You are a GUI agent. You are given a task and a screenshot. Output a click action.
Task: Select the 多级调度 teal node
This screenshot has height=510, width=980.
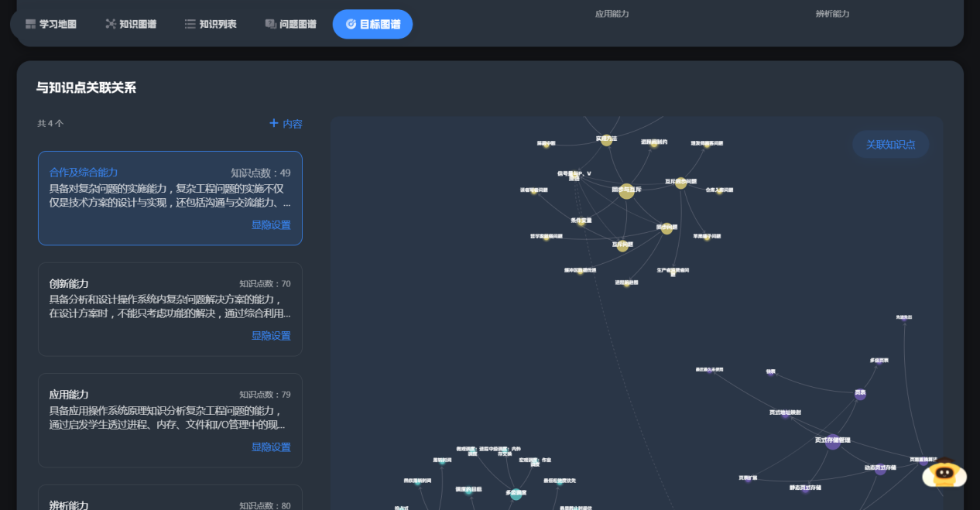click(516, 495)
